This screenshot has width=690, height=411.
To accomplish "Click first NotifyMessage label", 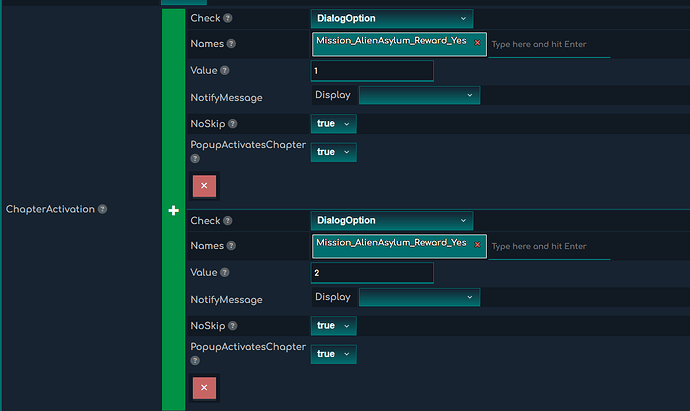I will [x=226, y=98].
